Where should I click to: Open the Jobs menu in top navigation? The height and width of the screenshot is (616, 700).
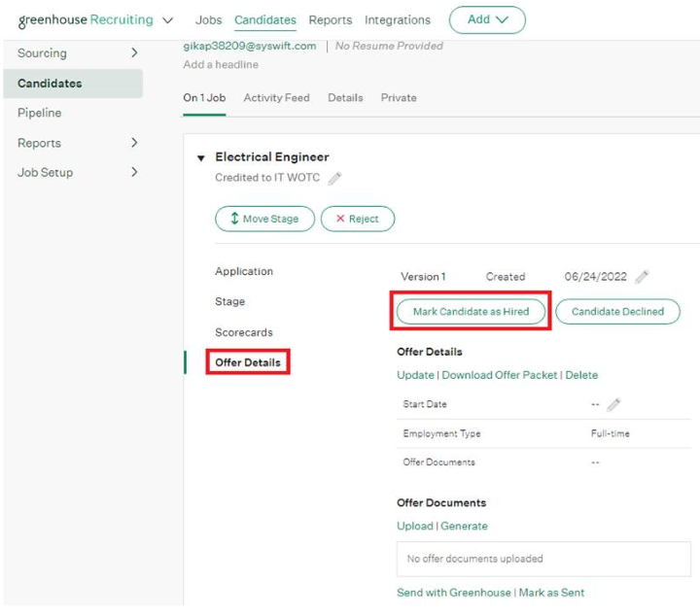[208, 20]
